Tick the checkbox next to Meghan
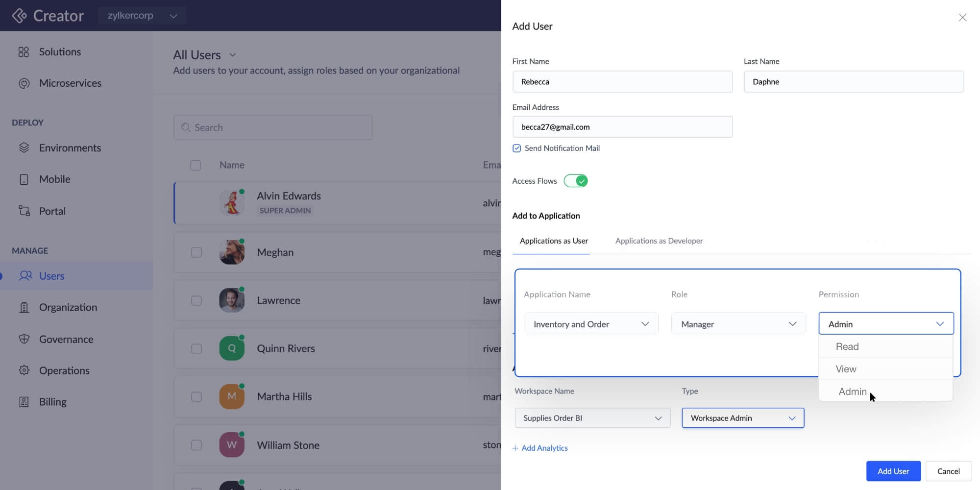The image size is (980, 490). (196, 252)
